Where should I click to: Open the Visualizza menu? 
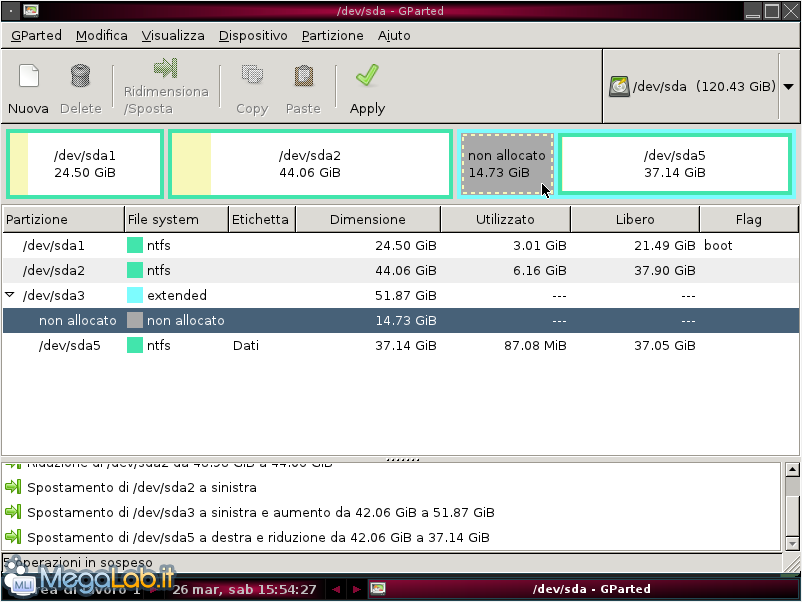[173, 35]
